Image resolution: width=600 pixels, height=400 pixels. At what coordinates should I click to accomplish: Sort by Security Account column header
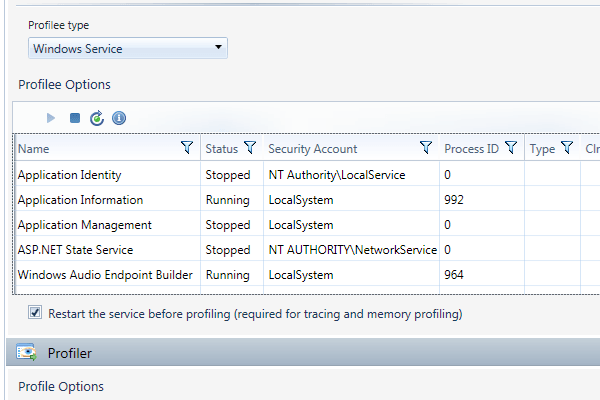pyautogui.click(x=313, y=149)
